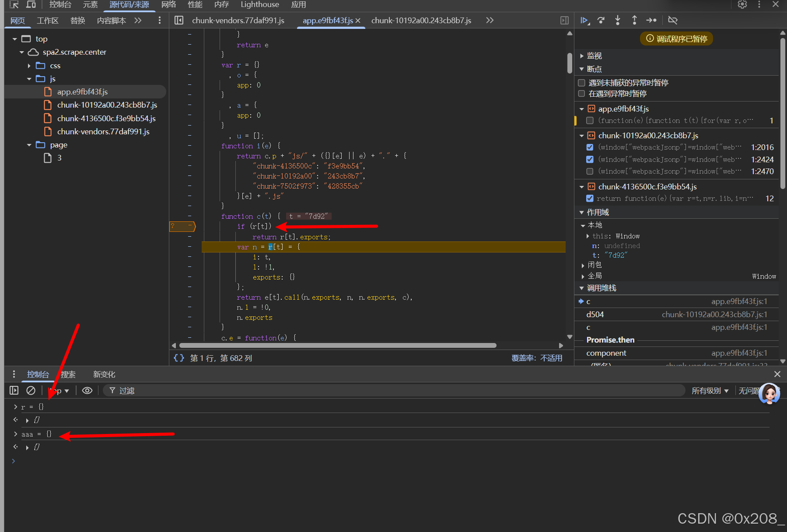Create a live expression eye icon

click(87, 390)
